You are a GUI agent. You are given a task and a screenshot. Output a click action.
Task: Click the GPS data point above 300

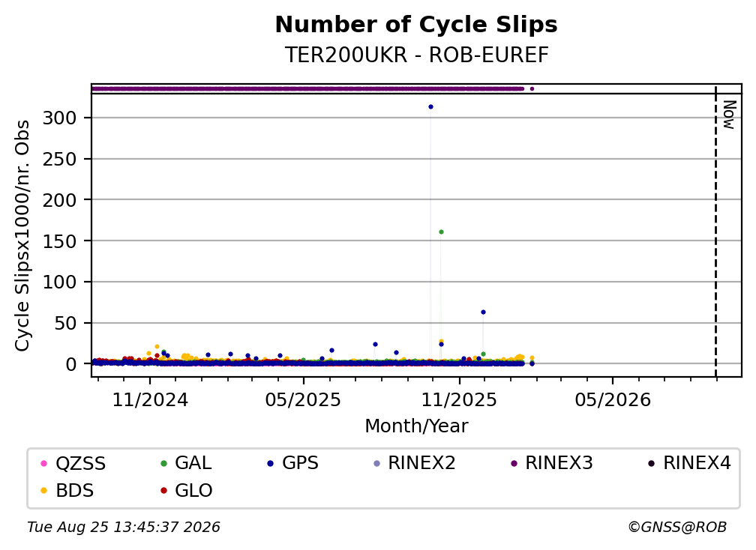pyautogui.click(x=430, y=107)
